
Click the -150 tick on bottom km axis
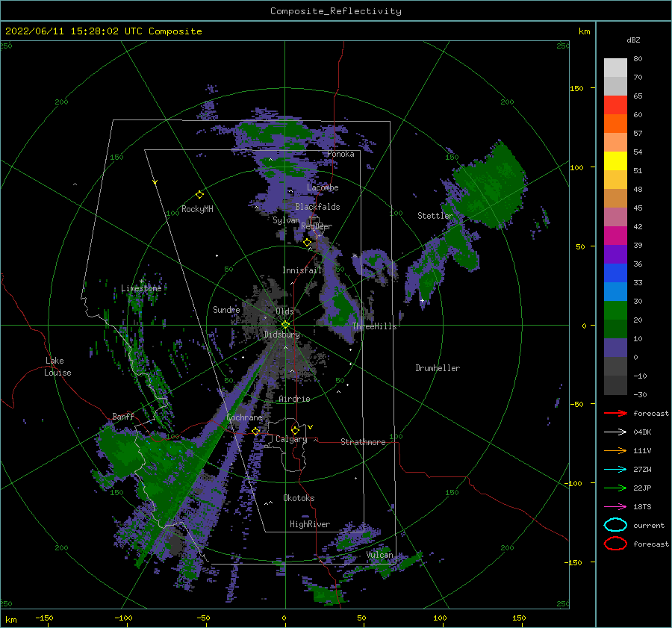point(44,618)
